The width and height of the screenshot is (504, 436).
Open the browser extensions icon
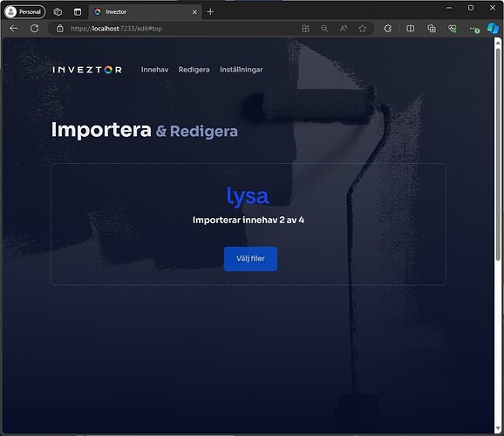click(388, 29)
